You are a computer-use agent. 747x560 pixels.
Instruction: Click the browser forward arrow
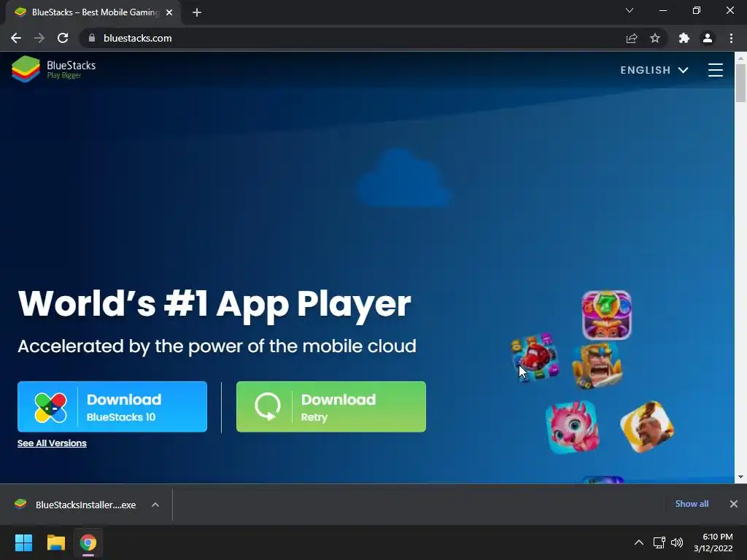pyautogui.click(x=39, y=38)
